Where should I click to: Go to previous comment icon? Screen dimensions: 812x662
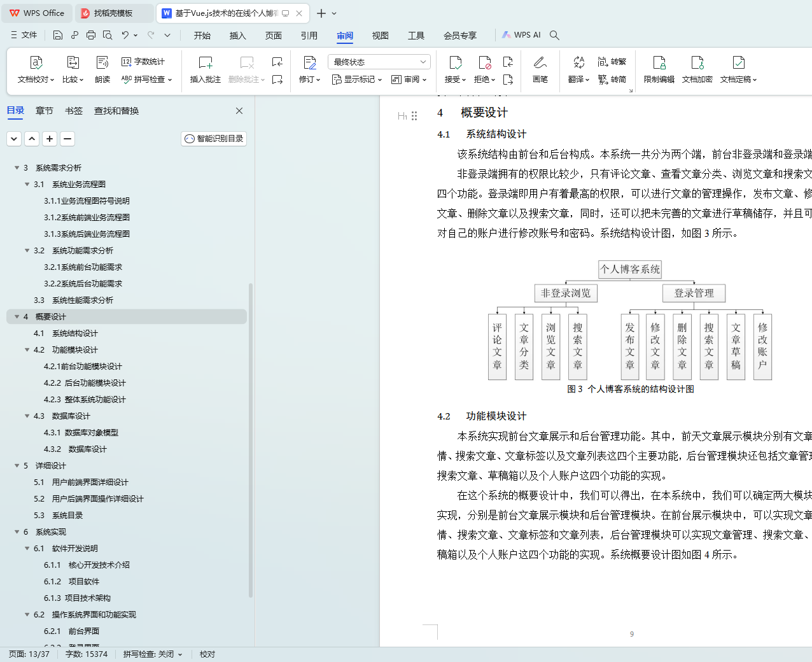[277, 62]
